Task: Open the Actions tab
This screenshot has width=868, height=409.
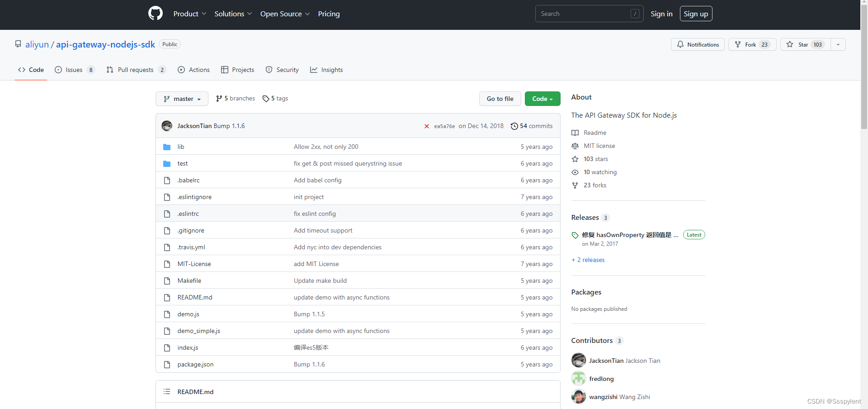Action: 193,70
